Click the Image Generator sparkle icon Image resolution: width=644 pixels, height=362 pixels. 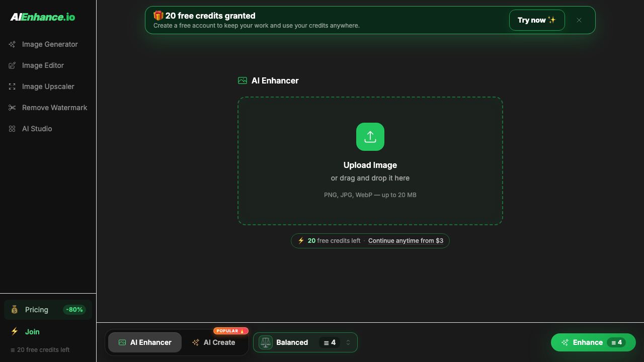click(x=12, y=44)
